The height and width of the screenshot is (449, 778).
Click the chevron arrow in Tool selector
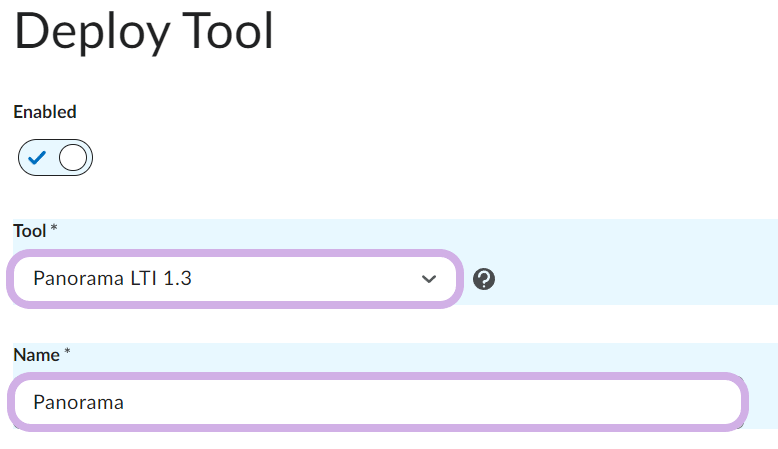pos(429,279)
